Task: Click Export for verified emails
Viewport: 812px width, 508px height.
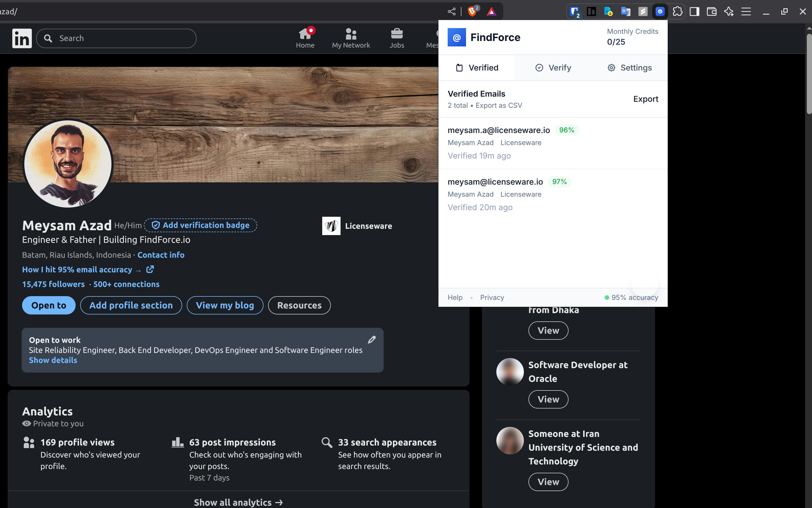Action: pos(645,99)
